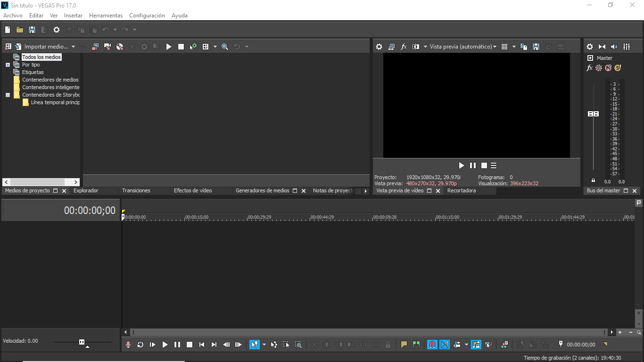Adjust the master volume fader
Image resolution: width=644 pixels, height=362 pixels.
pyautogui.click(x=593, y=114)
